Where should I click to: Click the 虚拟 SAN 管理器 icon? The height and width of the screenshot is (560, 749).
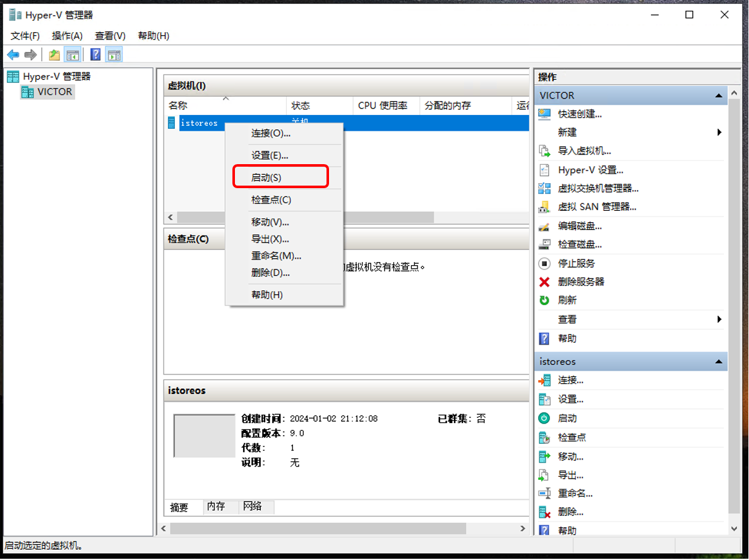click(544, 206)
